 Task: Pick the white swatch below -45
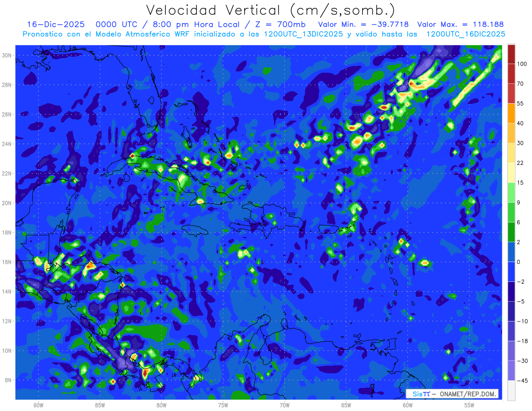click(x=511, y=390)
